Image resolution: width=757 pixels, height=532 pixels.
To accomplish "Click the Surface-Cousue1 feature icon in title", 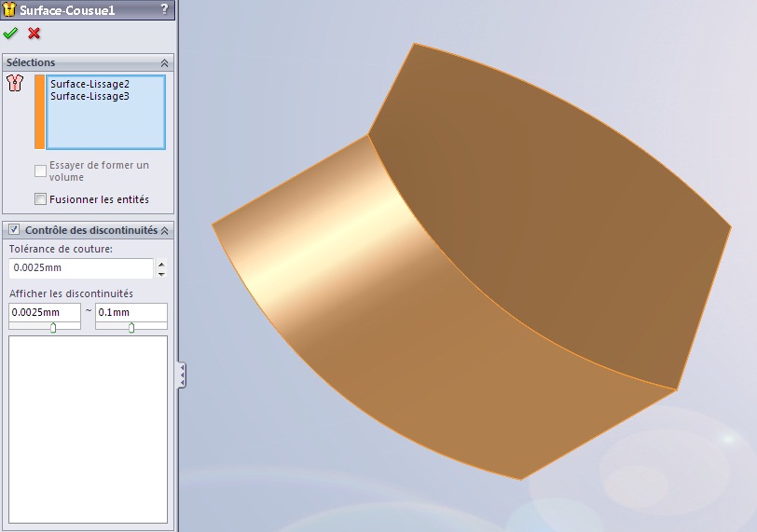I will (9, 9).
